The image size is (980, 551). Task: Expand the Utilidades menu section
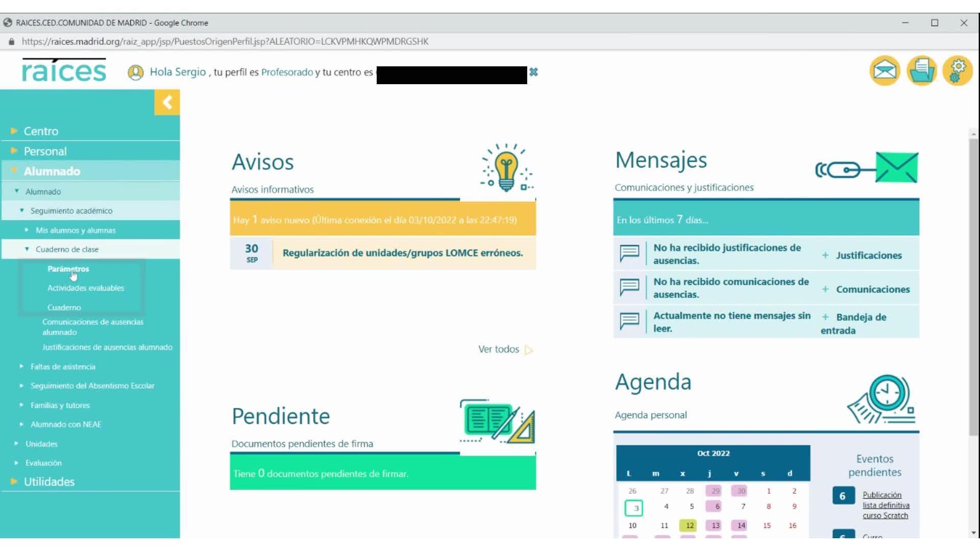tap(49, 482)
